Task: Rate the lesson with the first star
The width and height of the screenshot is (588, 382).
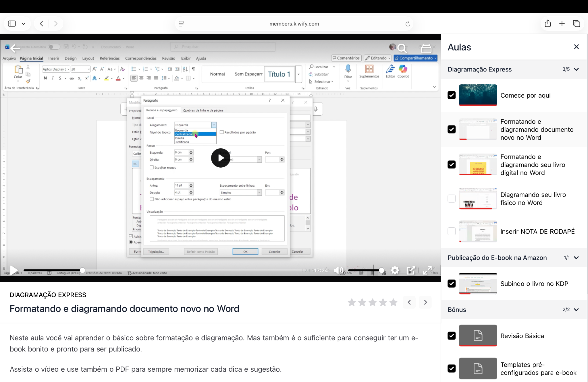Action: (352, 302)
